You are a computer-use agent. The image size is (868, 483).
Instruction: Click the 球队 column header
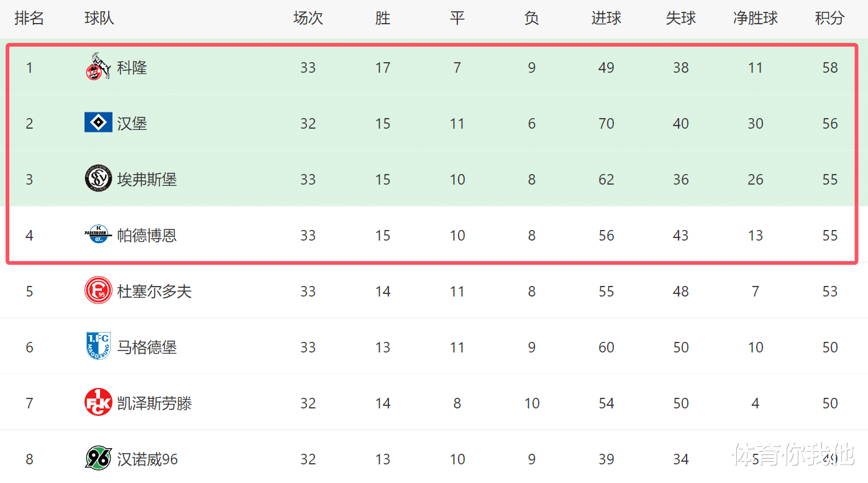pyautogui.click(x=99, y=19)
